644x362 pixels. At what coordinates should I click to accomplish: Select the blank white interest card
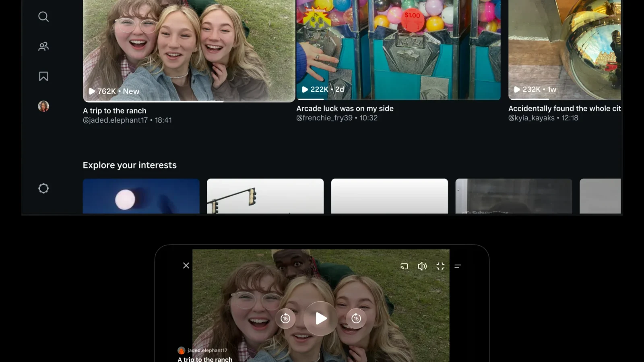tap(390, 196)
